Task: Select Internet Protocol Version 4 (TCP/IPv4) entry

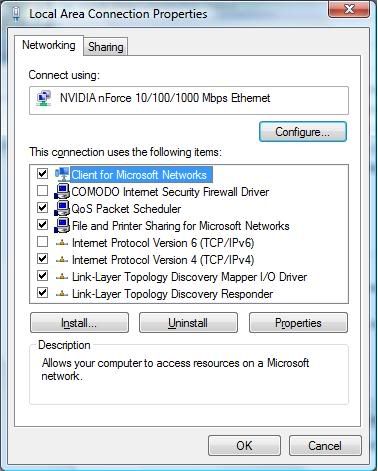Action: point(163,260)
